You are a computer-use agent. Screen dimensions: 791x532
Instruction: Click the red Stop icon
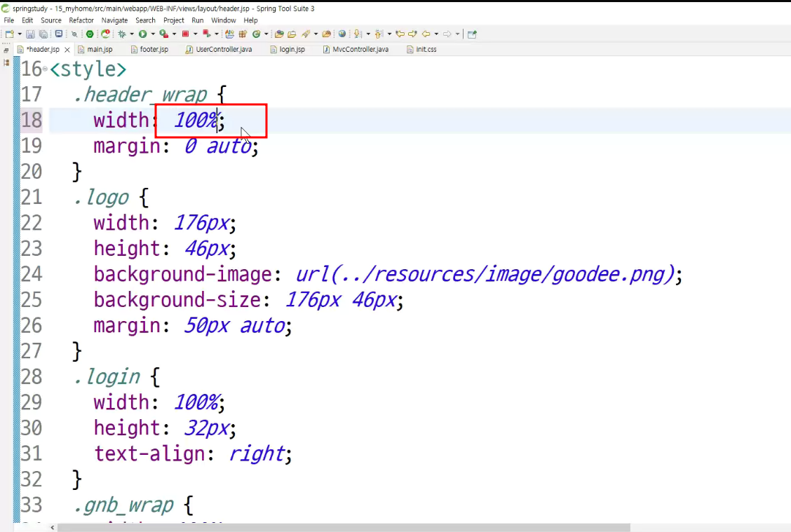[x=185, y=34]
